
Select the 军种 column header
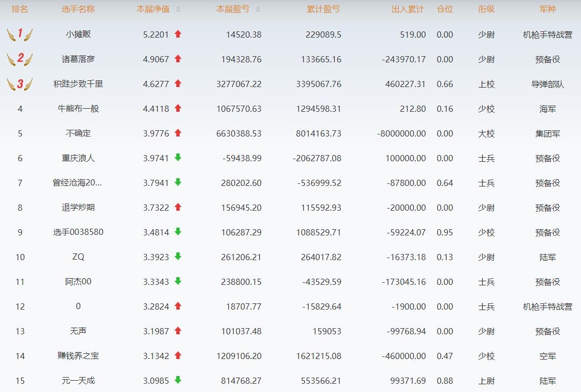coord(547,9)
